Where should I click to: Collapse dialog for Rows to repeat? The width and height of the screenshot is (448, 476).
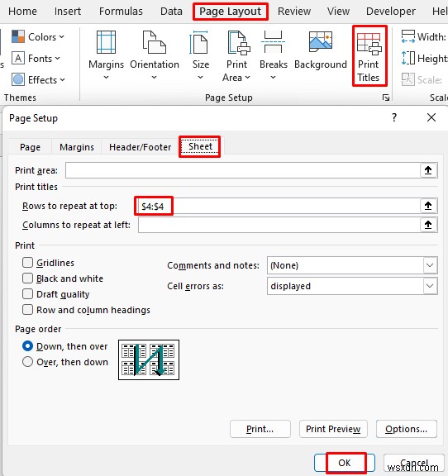click(428, 206)
